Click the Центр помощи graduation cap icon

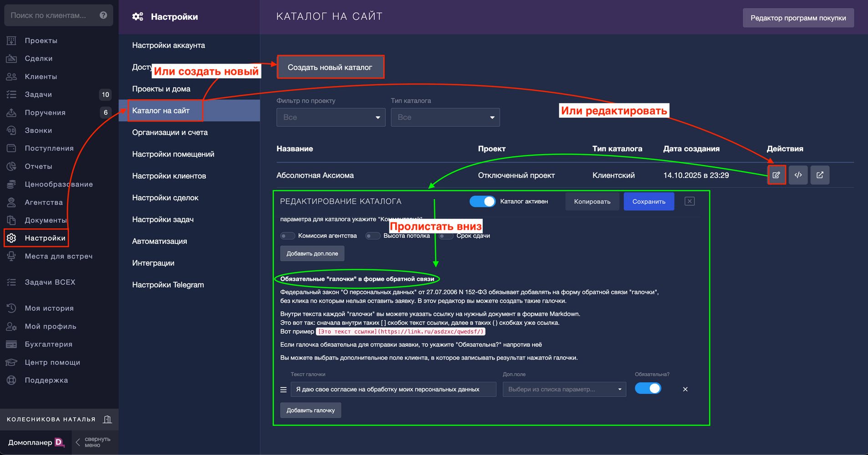(11, 362)
